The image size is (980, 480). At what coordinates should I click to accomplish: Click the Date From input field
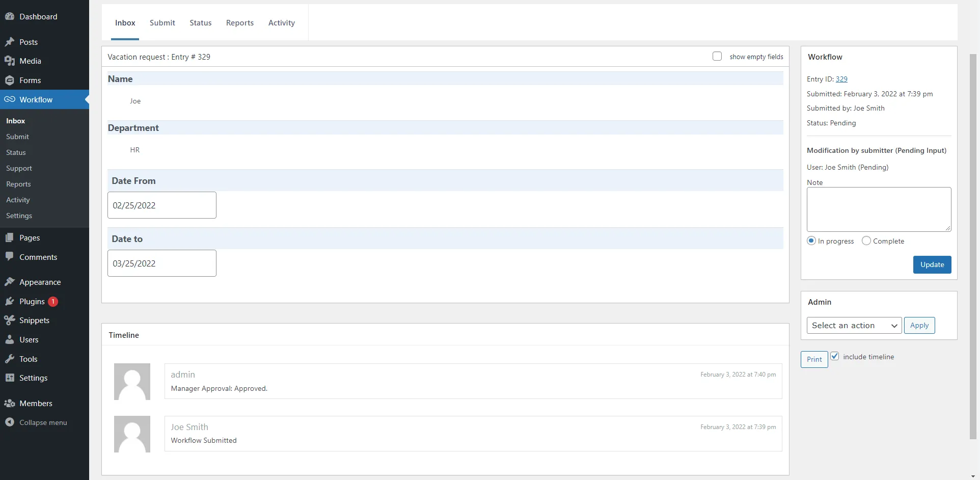(x=162, y=205)
